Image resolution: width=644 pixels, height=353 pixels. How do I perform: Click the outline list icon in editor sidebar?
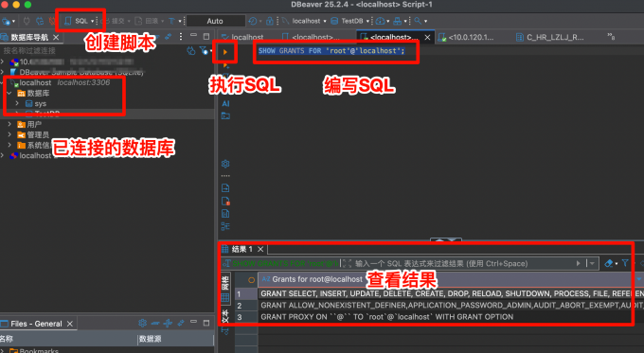click(x=225, y=226)
